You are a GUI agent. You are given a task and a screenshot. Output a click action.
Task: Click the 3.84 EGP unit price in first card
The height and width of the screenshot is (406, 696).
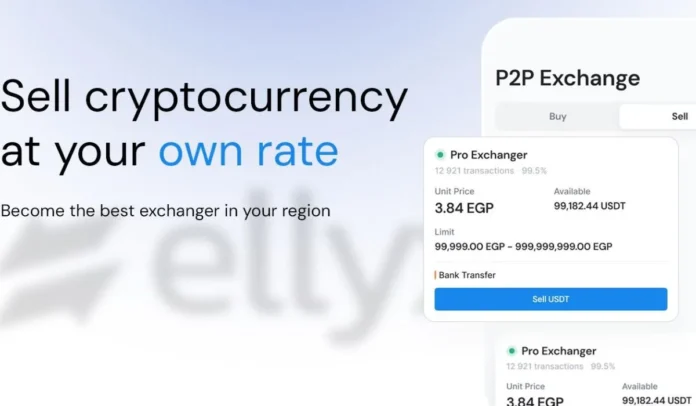pyautogui.click(x=466, y=208)
